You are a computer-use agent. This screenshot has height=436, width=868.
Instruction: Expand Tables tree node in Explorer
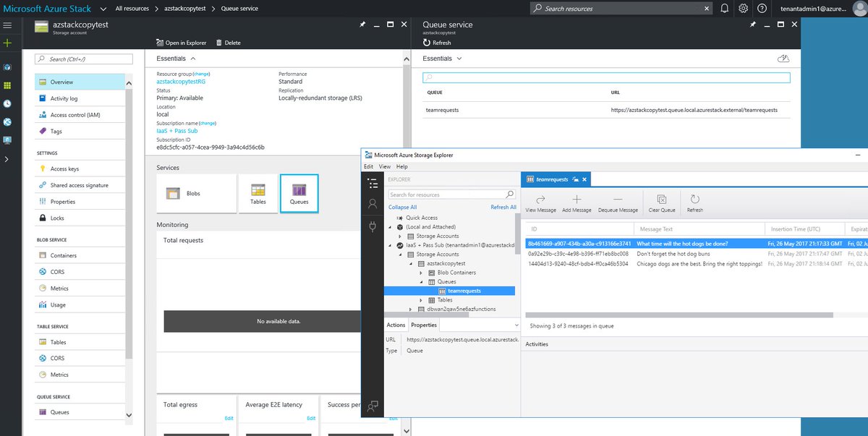422,299
